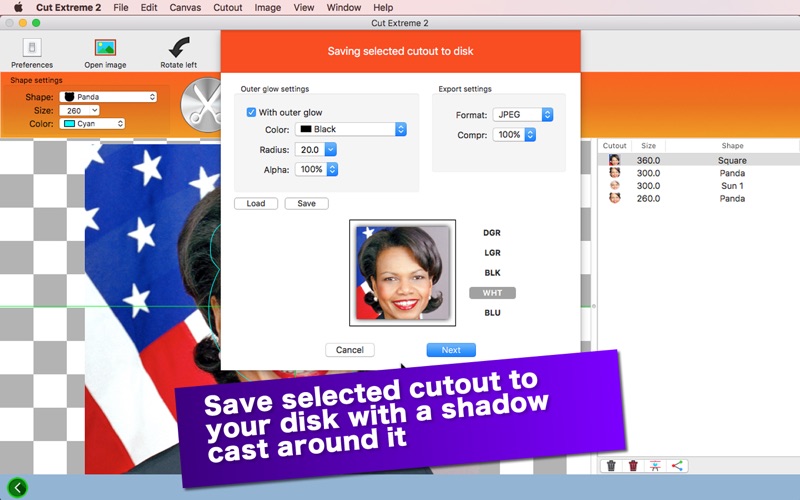Select the 300.0 Panda cutout face icon
800x500 pixels.
click(x=614, y=173)
